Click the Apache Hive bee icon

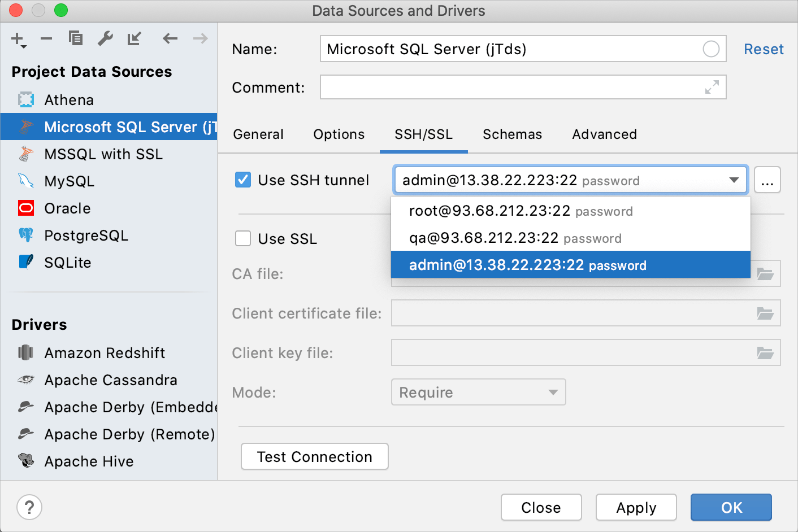point(26,461)
